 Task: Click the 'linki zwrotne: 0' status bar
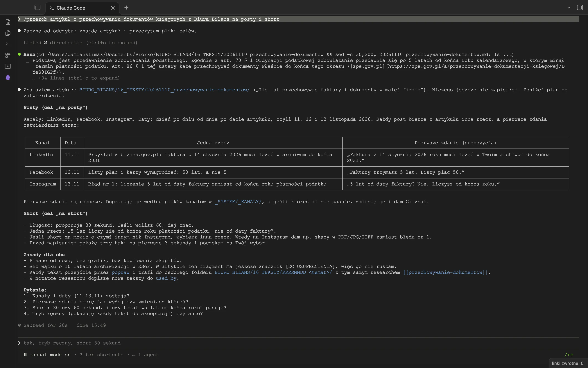568,363
